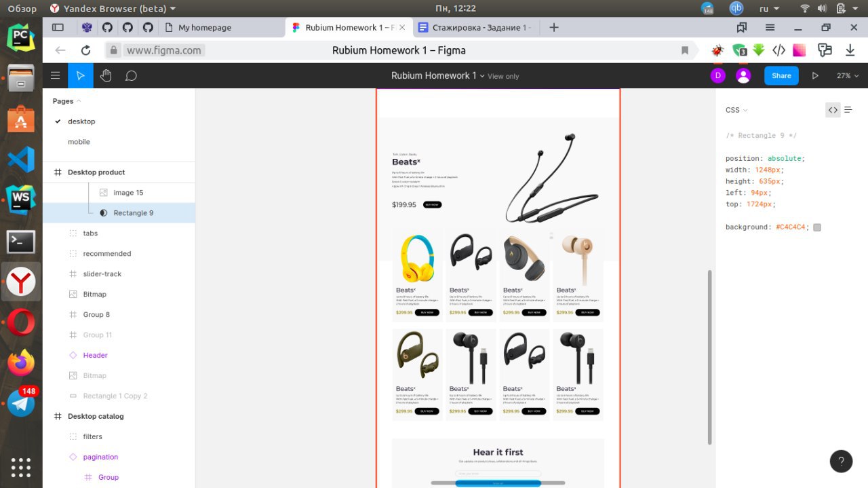Open Telegram from the dock

coord(21,404)
